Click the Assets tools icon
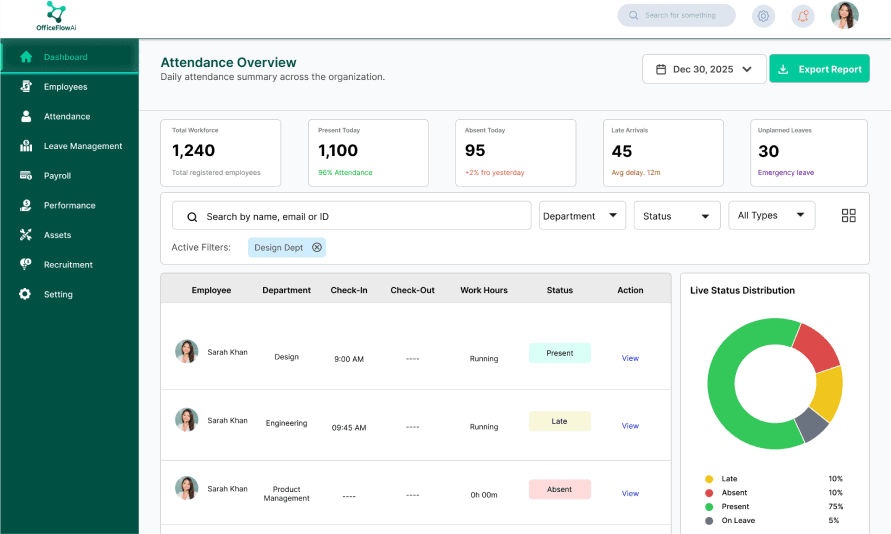This screenshot has height=534, width=891. 26,235
